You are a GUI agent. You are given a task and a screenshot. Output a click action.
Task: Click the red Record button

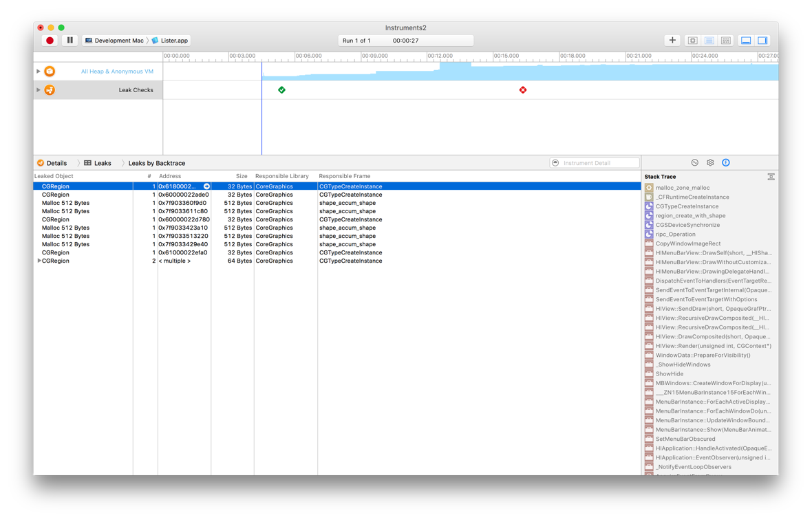[48, 40]
